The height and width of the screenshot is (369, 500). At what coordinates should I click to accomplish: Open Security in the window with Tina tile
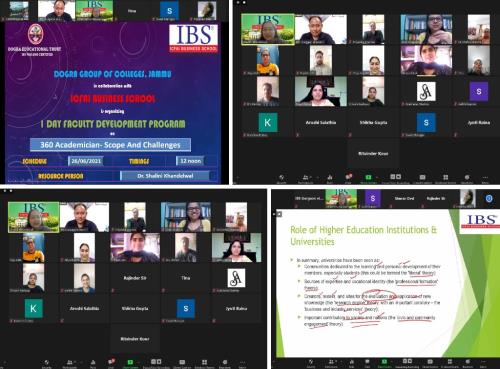click(x=47, y=363)
